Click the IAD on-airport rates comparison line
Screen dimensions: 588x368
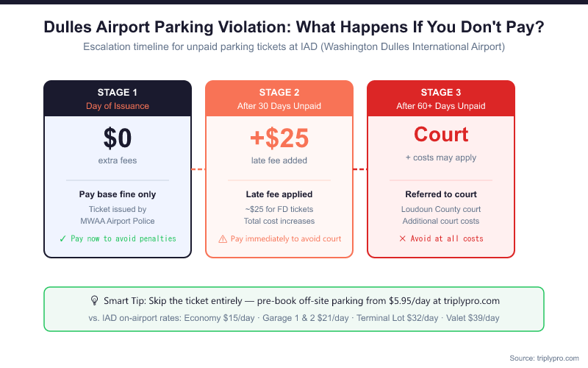pos(294,318)
